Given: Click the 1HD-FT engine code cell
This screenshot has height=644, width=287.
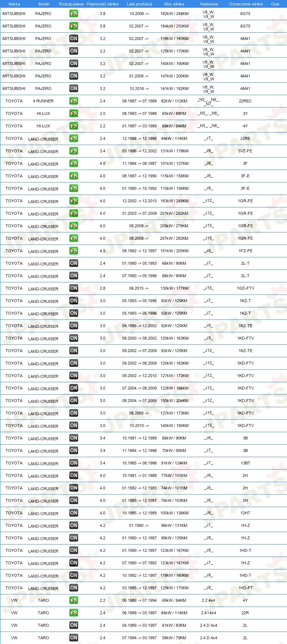Looking at the screenshot, I should (245, 588).
